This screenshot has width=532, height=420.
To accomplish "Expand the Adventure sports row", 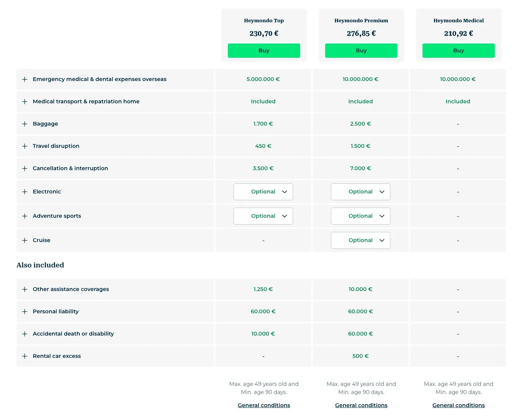I will coord(25,216).
